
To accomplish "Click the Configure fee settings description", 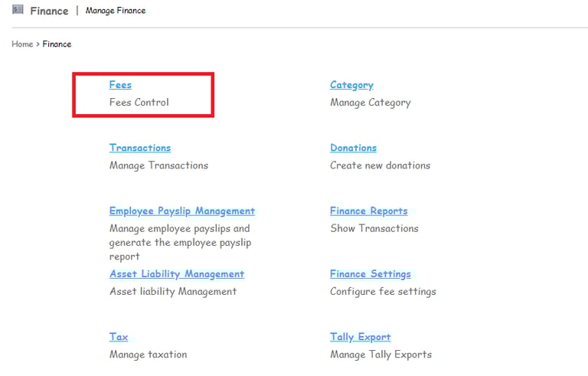I will click(x=383, y=292).
